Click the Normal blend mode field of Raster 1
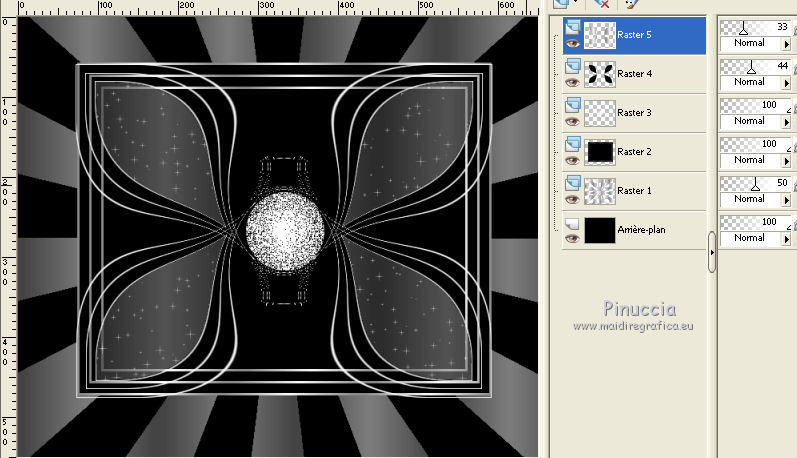 coord(751,199)
